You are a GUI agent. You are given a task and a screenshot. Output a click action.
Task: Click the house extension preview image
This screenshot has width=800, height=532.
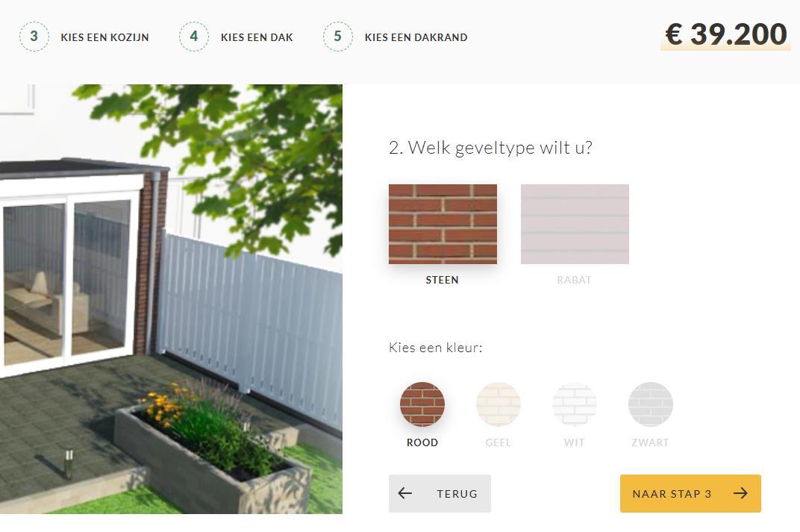tap(171, 299)
